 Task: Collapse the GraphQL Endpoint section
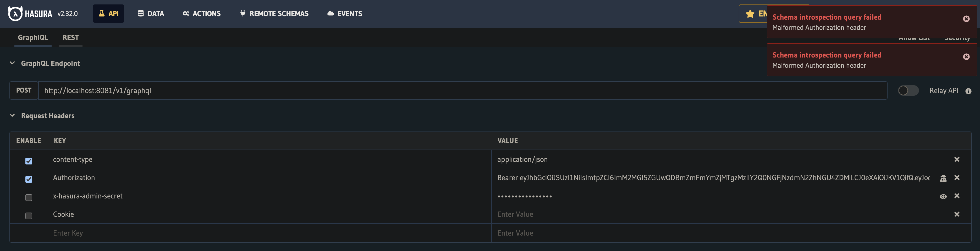pyautogui.click(x=12, y=63)
